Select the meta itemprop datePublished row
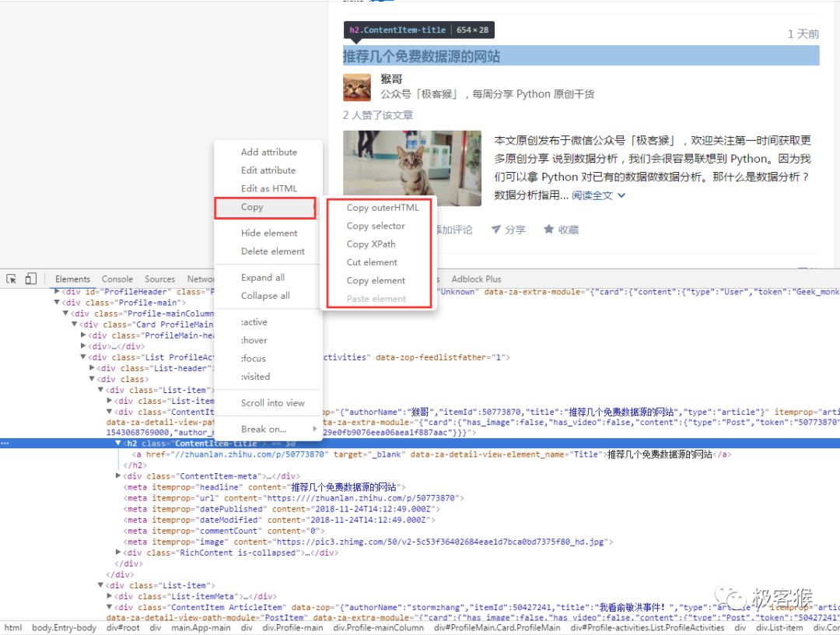Viewport: 840px width, 635px height. 282,509
